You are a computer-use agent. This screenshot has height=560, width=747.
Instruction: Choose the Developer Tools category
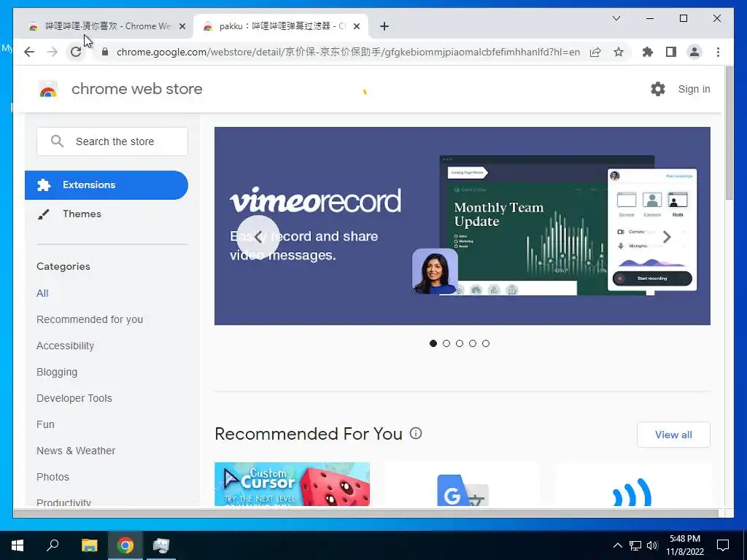point(74,398)
